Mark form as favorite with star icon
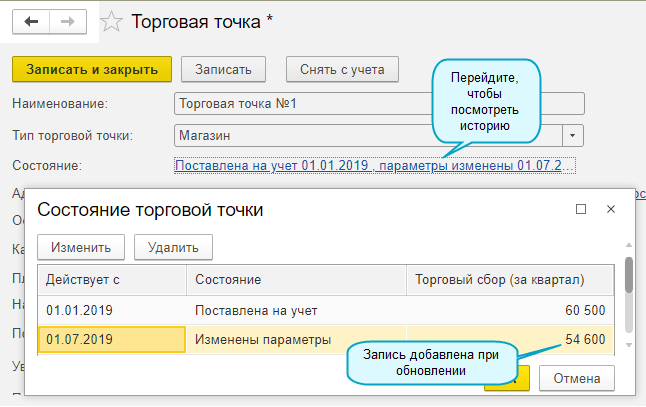The height and width of the screenshot is (407, 646). coord(112,21)
